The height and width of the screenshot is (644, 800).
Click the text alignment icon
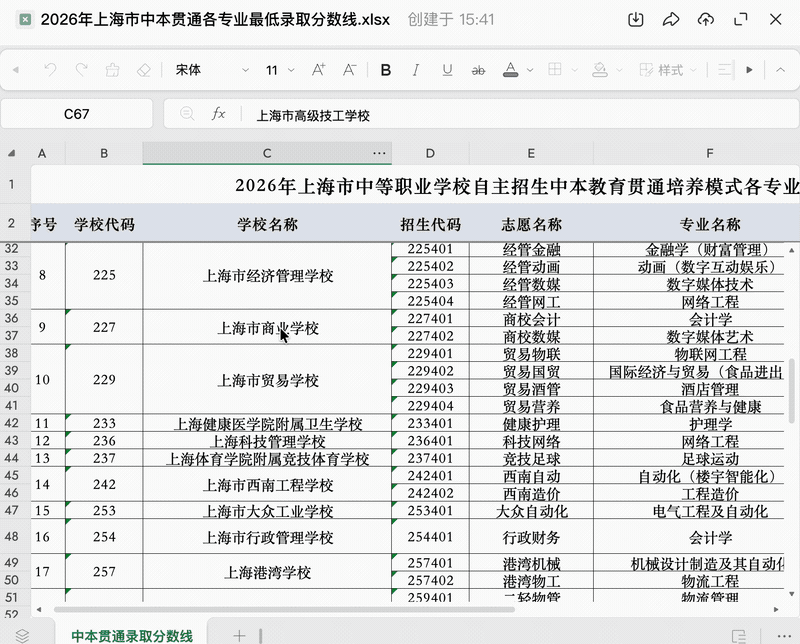pyautogui.click(x=725, y=70)
